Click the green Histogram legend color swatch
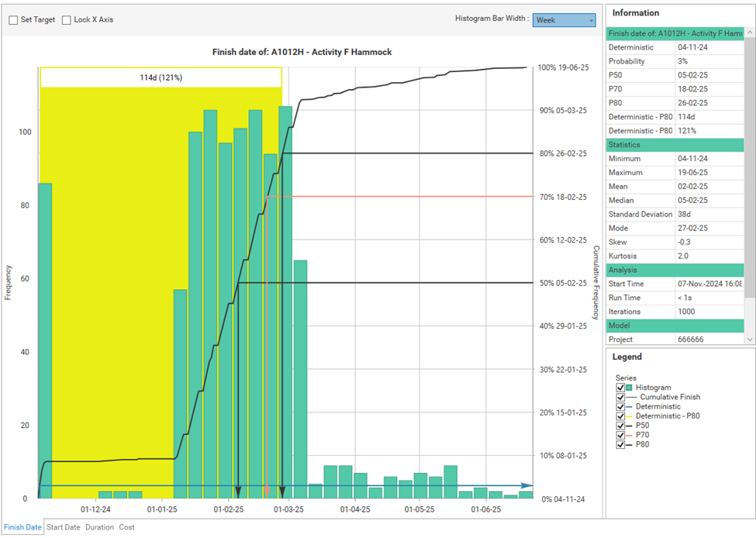The height and width of the screenshot is (538, 756). [x=630, y=387]
